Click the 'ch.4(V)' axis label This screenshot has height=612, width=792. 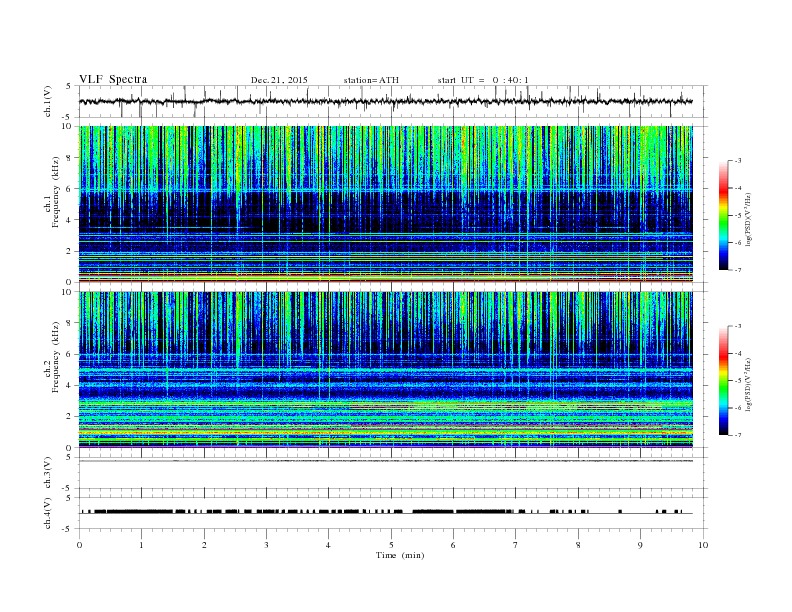(48, 514)
